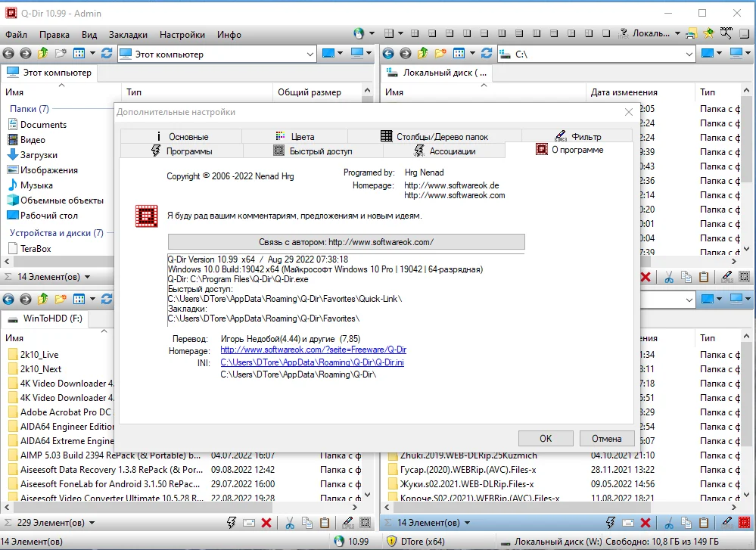Go back in the top-left pane
This screenshot has width=756, height=550.
[8, 54]
